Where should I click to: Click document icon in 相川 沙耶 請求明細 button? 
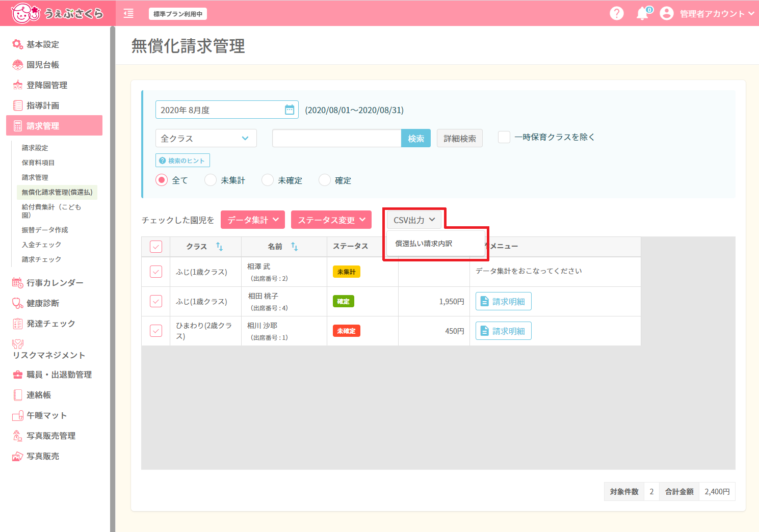(485, 331)
